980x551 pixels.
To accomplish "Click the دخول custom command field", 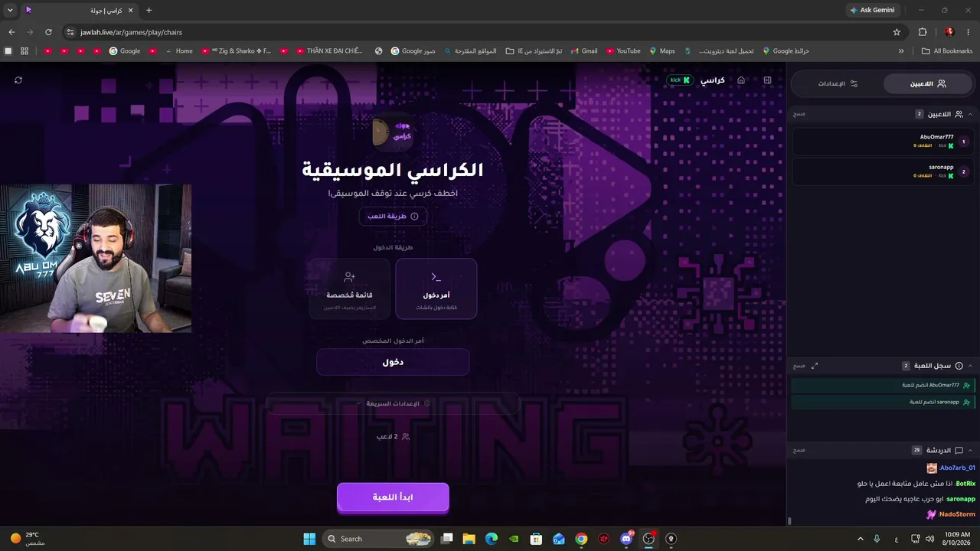I will point(393,362).
